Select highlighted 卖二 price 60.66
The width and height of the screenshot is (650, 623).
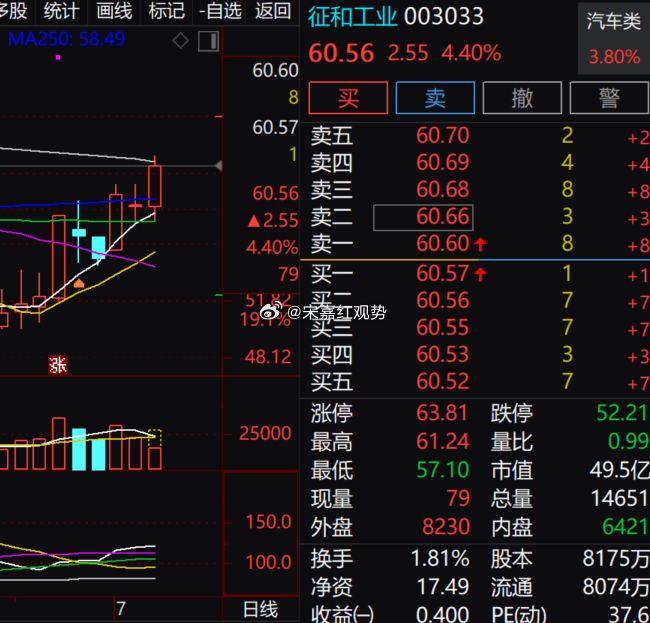(423, 217)
